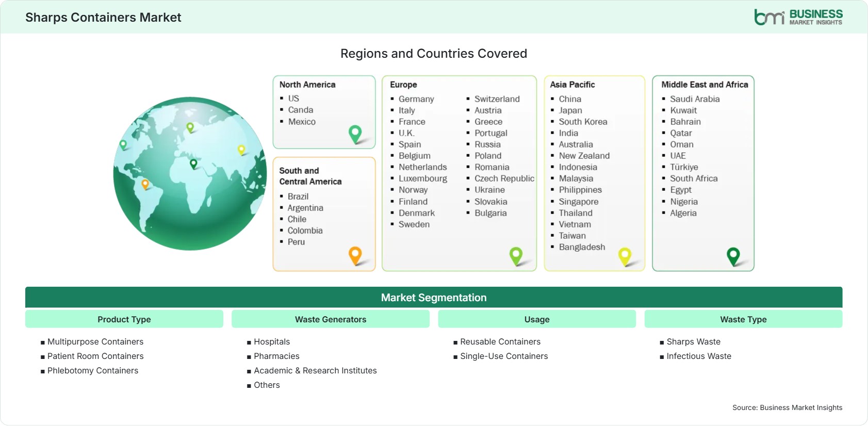The image size is (868, 426).
Task: Click the green map pin in North America card
Action: click(355, 134)
